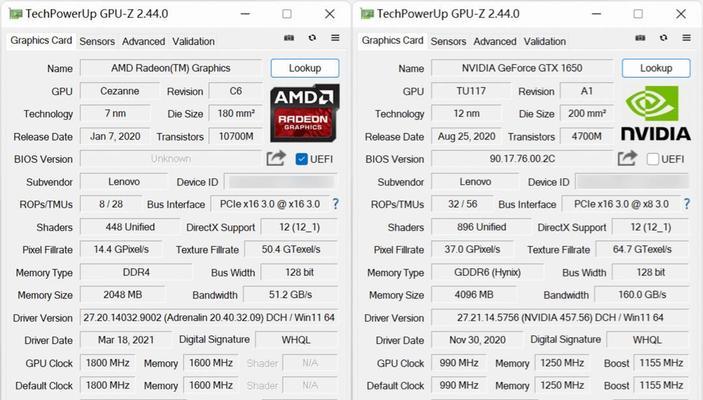Uncheck the UEFI checkbox in AMD Radeon window

pos(302,159)
